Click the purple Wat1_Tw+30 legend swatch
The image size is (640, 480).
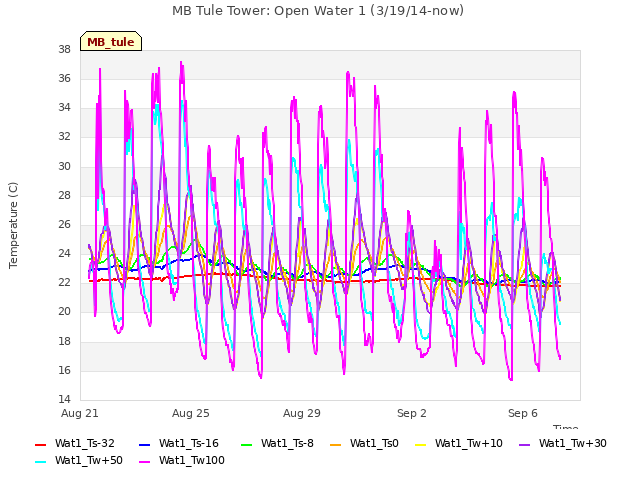(524, 444)
